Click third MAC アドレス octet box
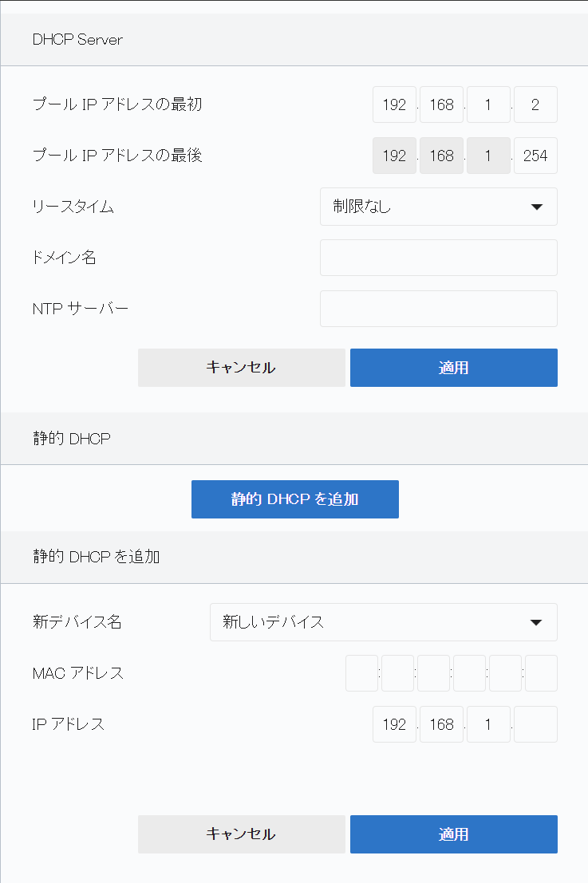The width and height of the screenshot is (588, 883). point(433,673)
